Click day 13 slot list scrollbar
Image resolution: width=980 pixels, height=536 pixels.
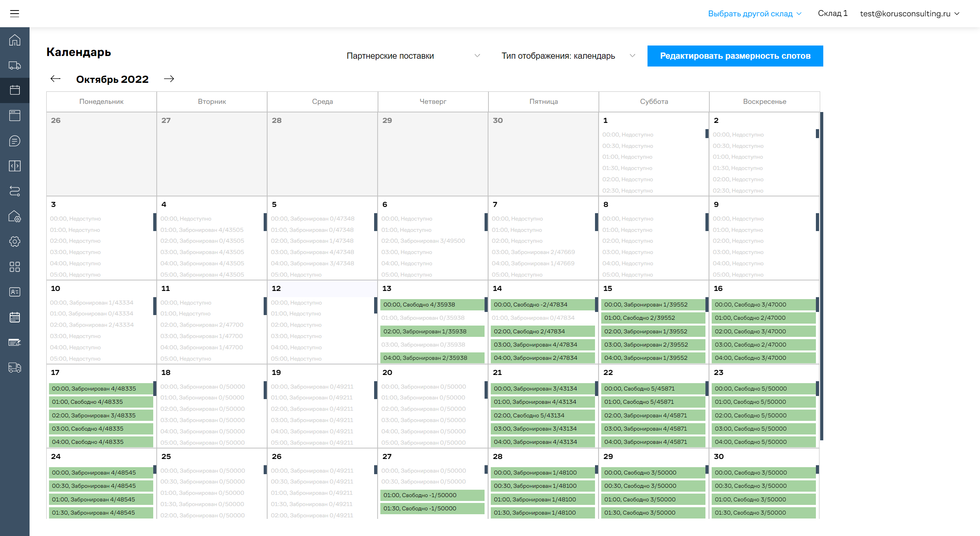point(486,305)
